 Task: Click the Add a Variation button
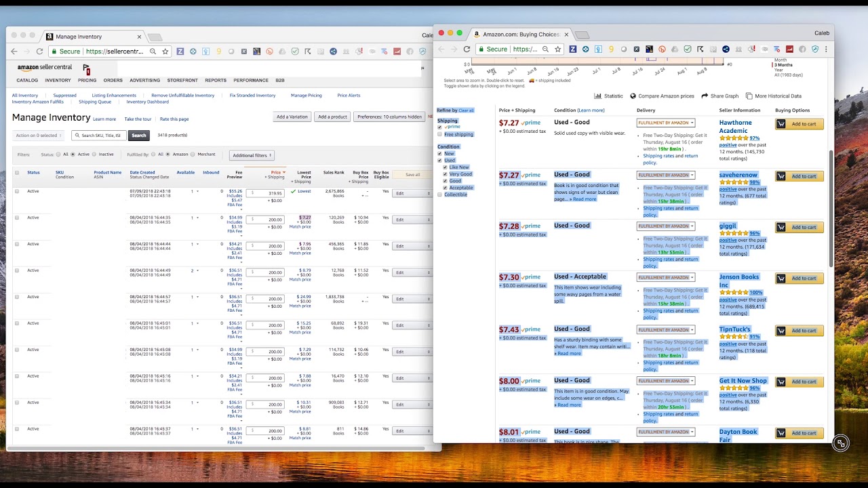click(x=292, y=117)
